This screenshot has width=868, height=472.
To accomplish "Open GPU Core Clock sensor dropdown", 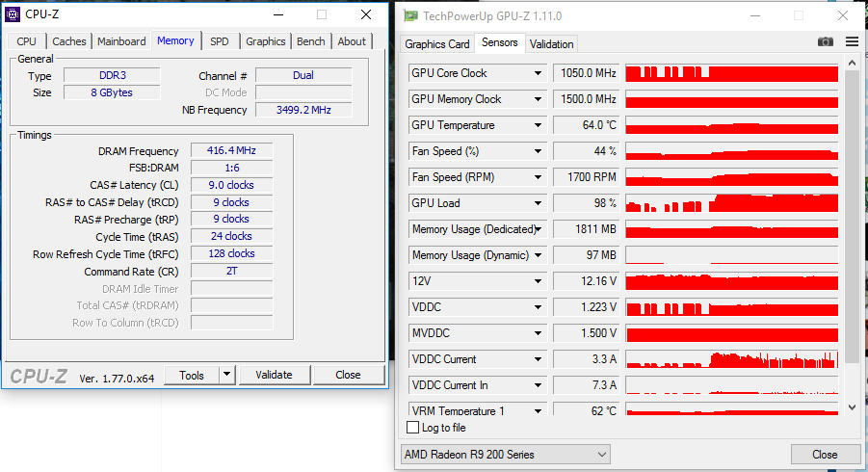I will (538, 73).
